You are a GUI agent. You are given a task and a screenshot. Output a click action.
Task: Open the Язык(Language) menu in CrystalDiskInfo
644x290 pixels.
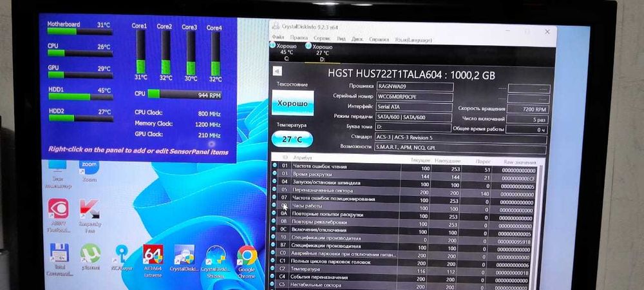[413, 40]
